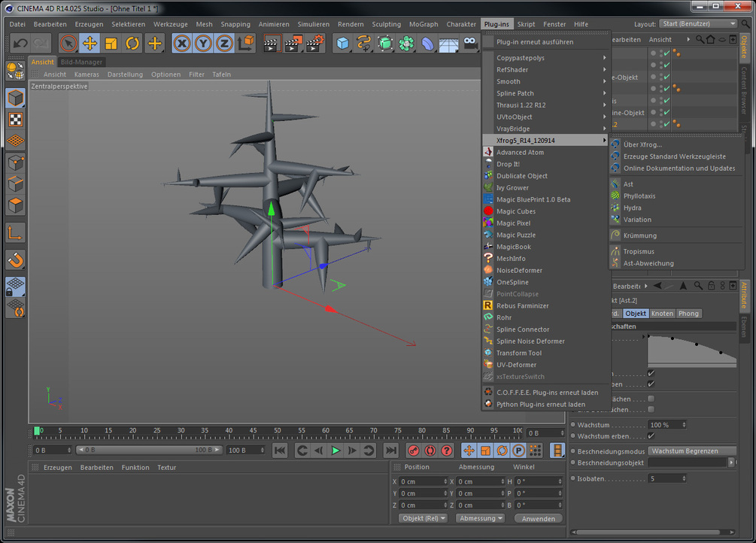756x543 pixels.
Task: Click Plug-in erneut ausführen entry
Action: [535, 42]
